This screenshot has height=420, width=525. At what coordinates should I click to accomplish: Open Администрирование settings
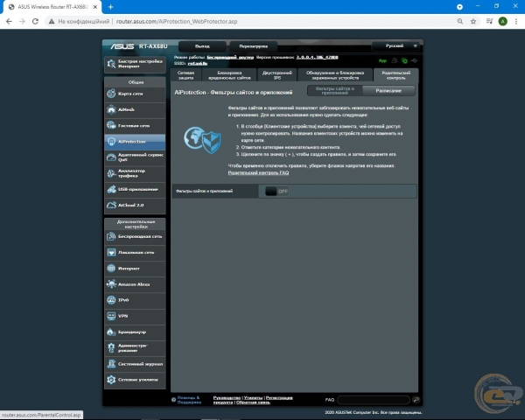click(135, 348)
